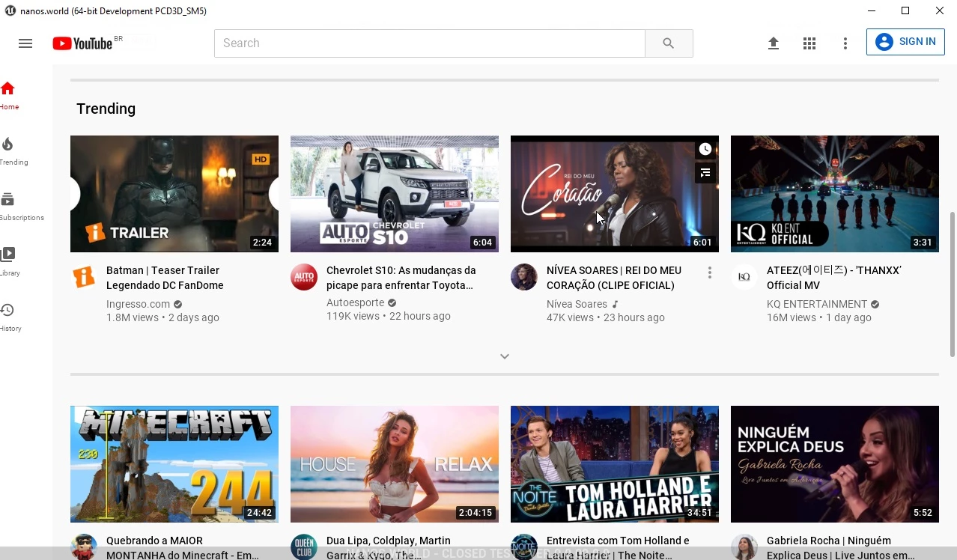The height and width of the screenshot is (560, 957).
Task: Open the YouTube apps grid icon
Action: pos(809,43)
